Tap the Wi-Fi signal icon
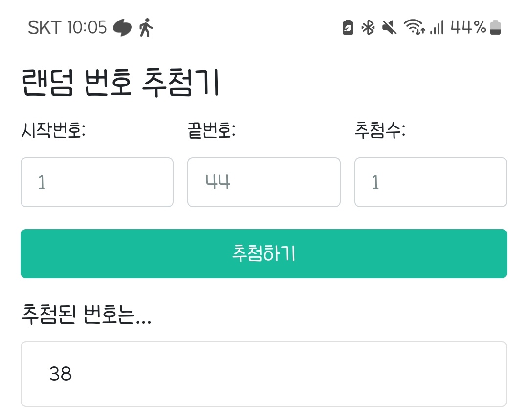This screenshot has width=526, height=420. coord(414,28)
